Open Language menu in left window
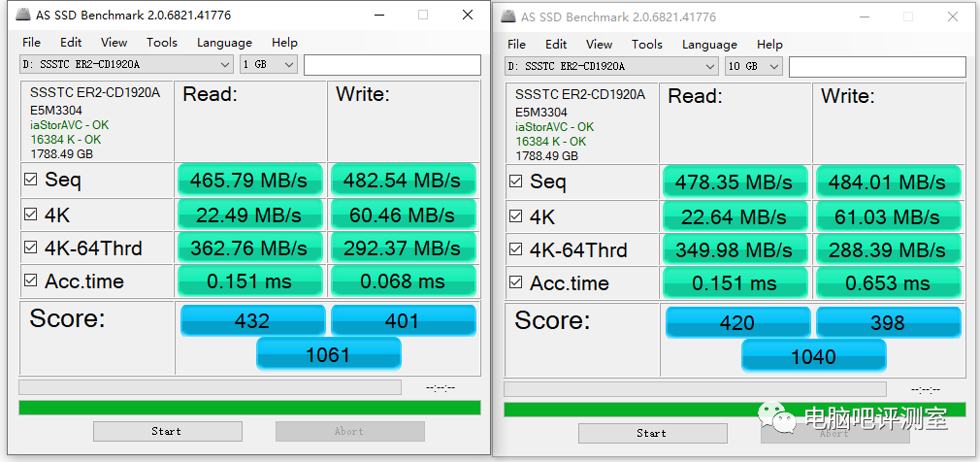This screenshot has width=980, height=462. (x=224, y=43)
